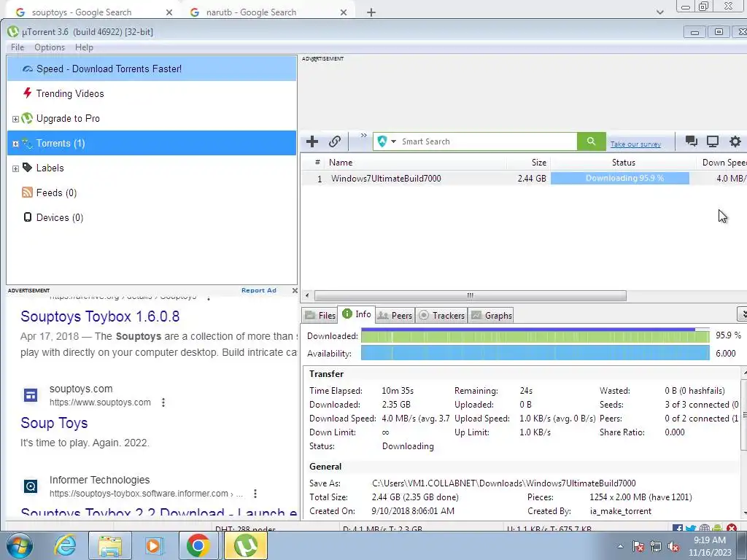
Task: Open the File menu
Action: pos(18,47)
